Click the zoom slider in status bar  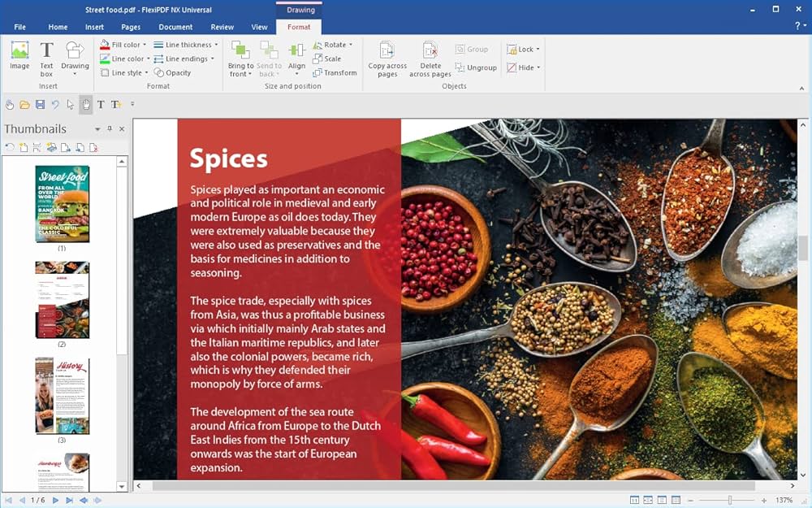pos(730,500)
